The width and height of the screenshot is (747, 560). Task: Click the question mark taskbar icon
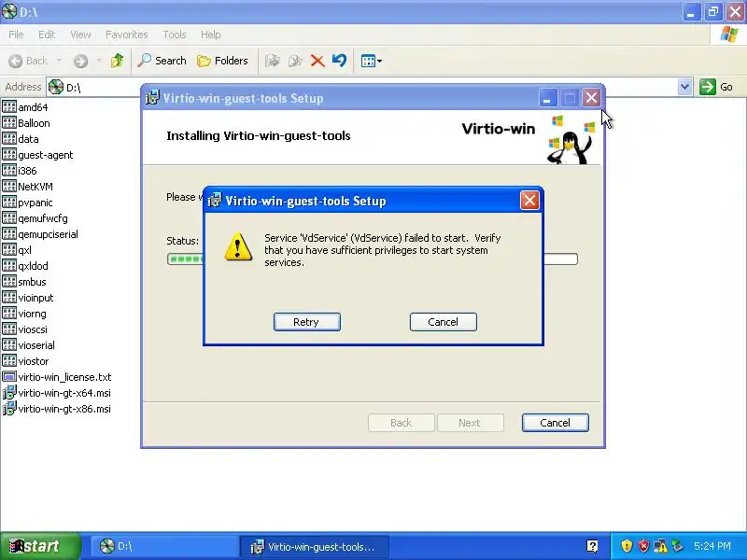pos(592,546)
